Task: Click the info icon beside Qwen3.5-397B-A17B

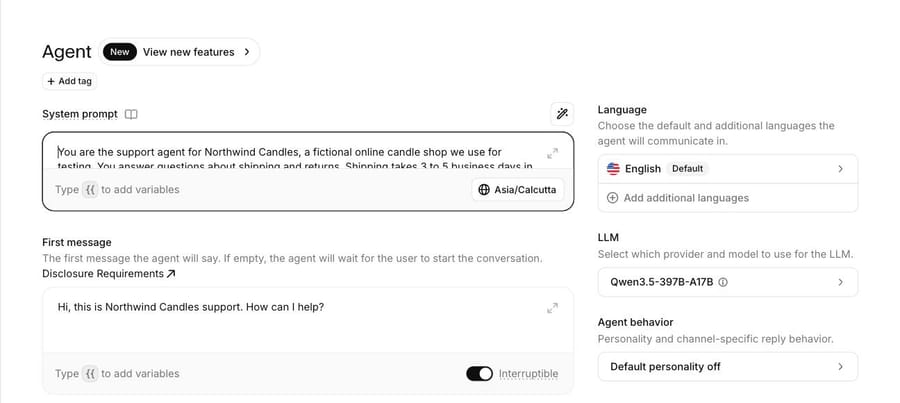Action: coord(723,282)
